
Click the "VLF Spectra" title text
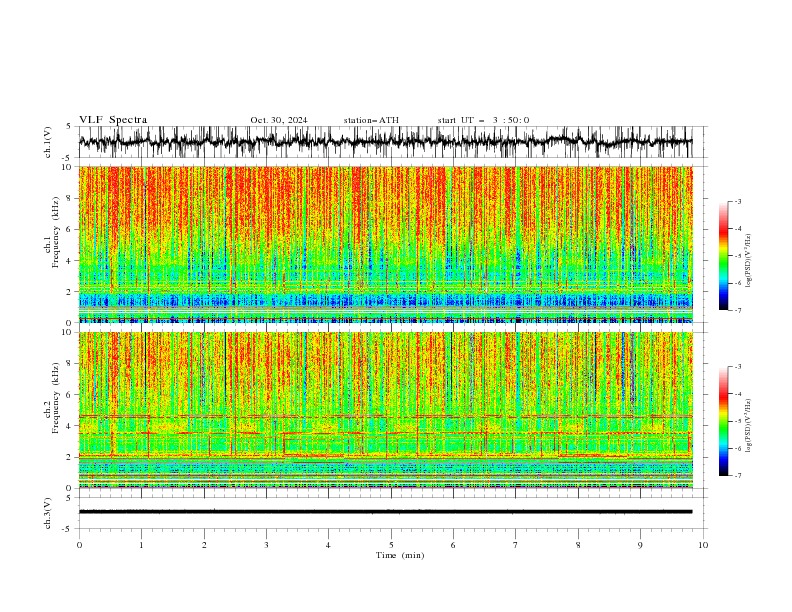click(113, 120)
